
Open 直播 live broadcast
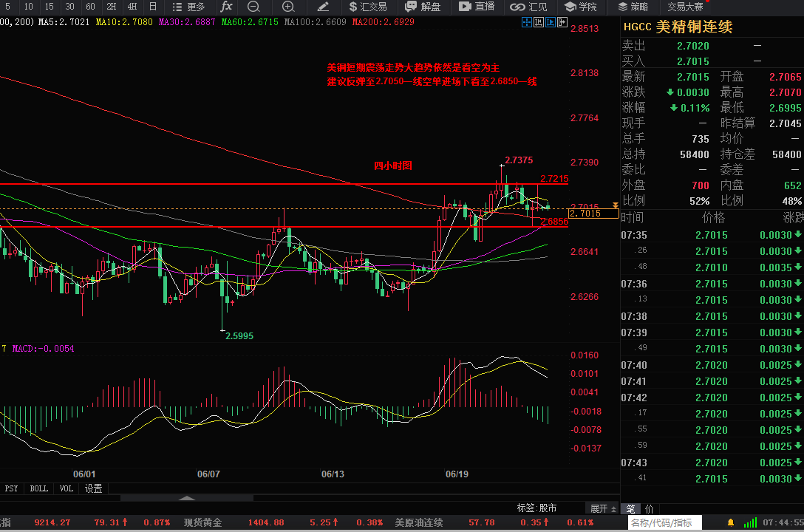point(477,7)
